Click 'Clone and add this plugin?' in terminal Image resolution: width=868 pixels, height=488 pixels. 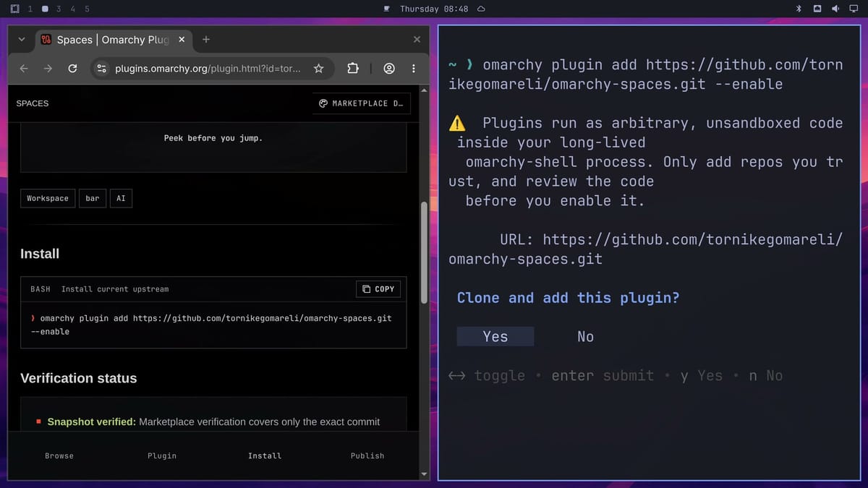(569, 298)
